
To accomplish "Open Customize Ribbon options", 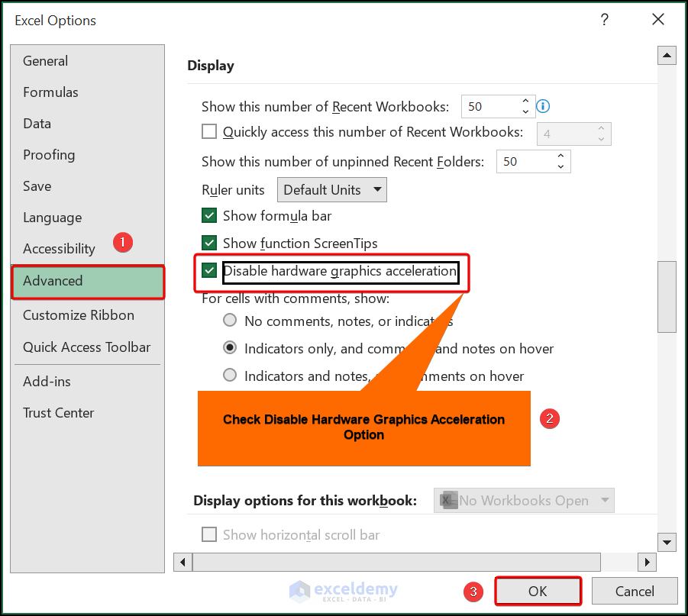I will 88,315.
